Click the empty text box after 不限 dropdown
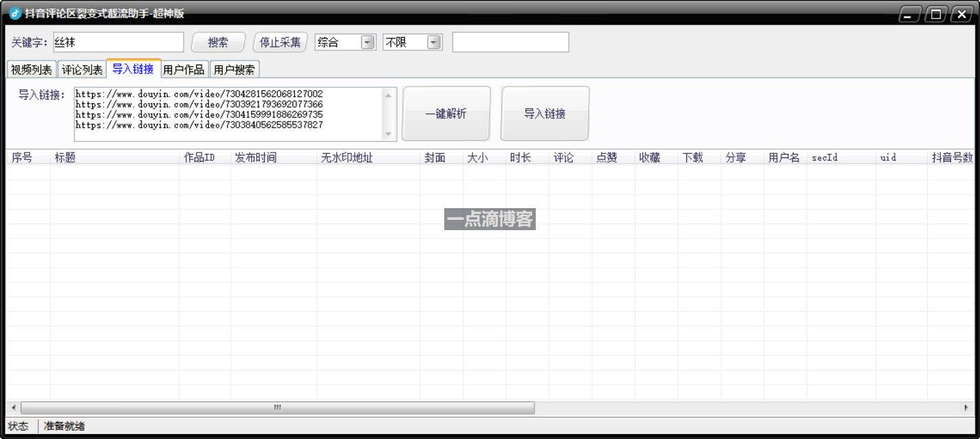The image size is (980, 439). point(511,43)
